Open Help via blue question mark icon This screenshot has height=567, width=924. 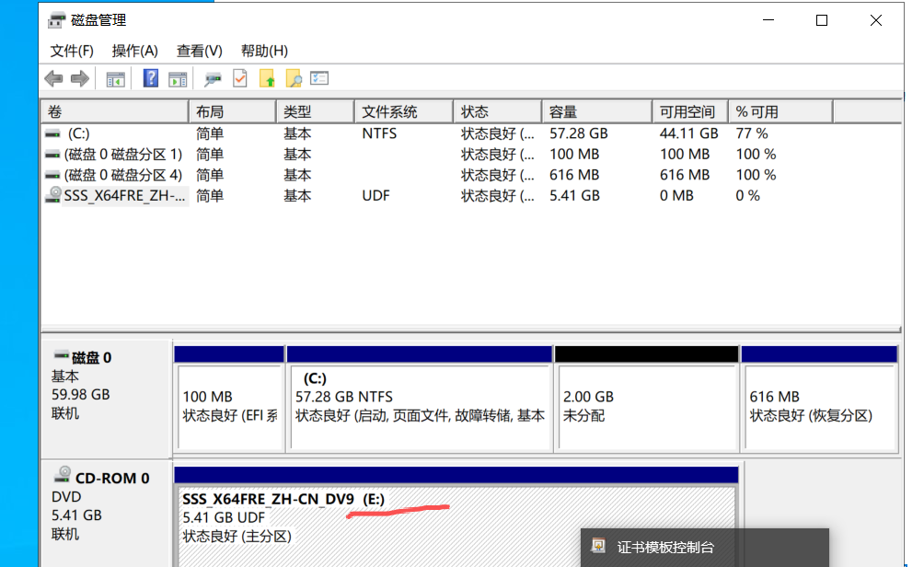(151, 79)
